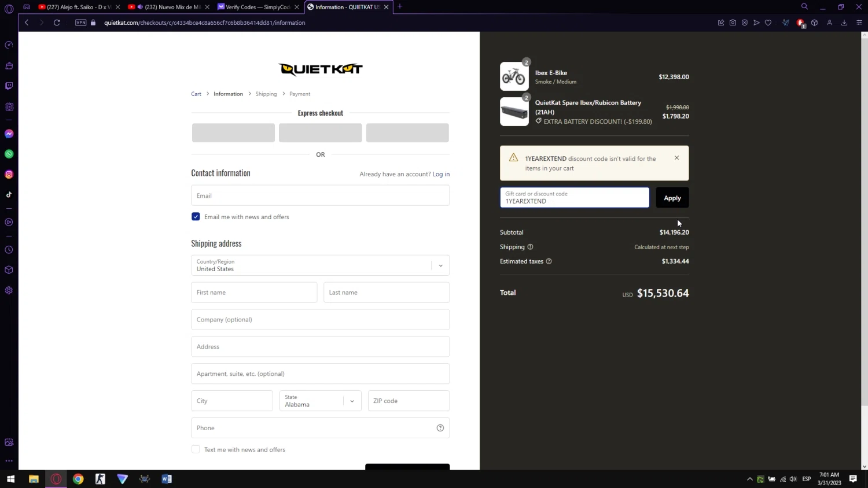Image resolution: width=868 pixels, height=488 pixels.
Task: Close the Verify Codes tab
Action: 297,7
